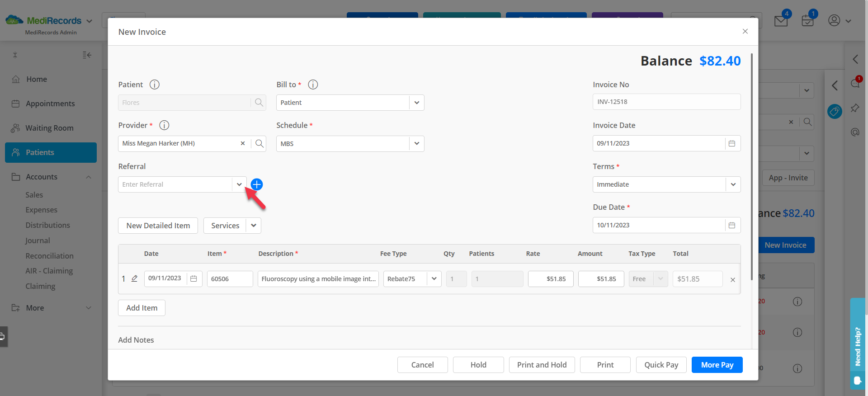
Task: Expand the Schedule MBS dropdown
Action: point(416,144)
